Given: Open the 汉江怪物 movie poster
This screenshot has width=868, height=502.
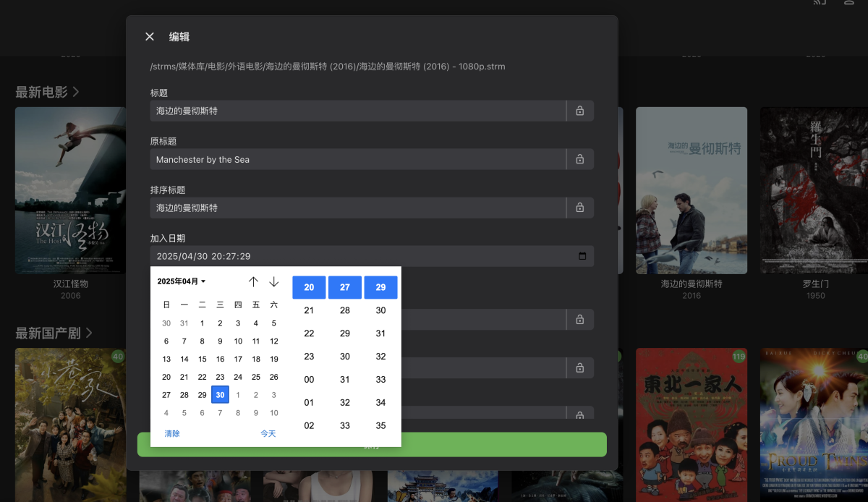Looking at the screenshot, I should coord(71,190).
